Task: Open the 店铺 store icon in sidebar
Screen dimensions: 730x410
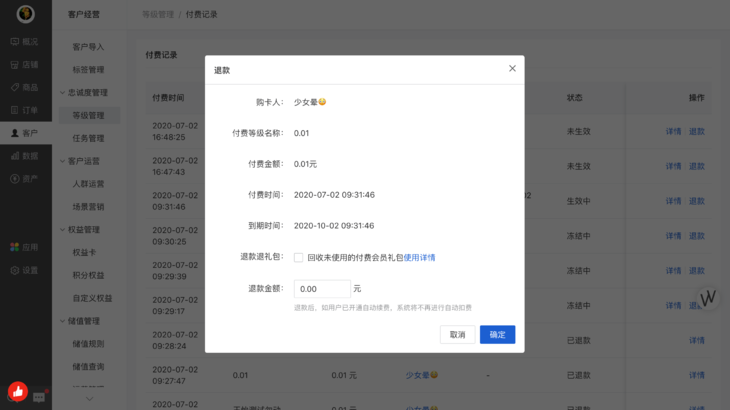Action: click(15, 65)
